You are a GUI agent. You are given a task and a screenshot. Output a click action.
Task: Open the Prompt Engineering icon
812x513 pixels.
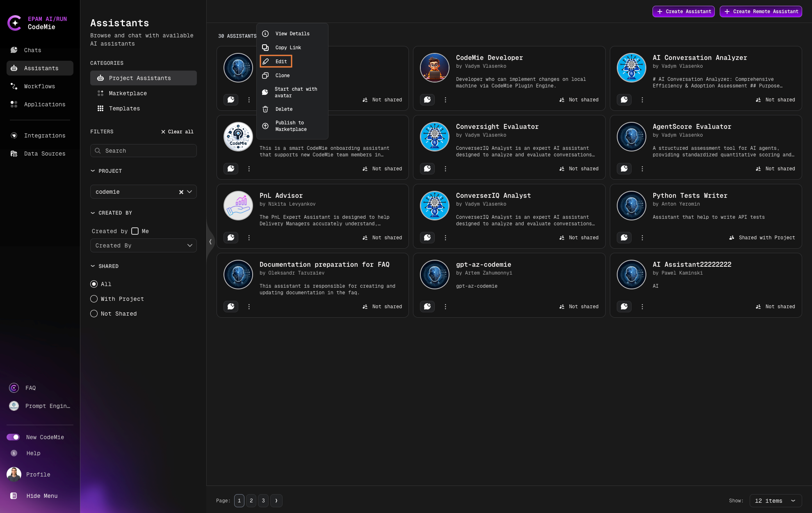[x=14, y=406]
